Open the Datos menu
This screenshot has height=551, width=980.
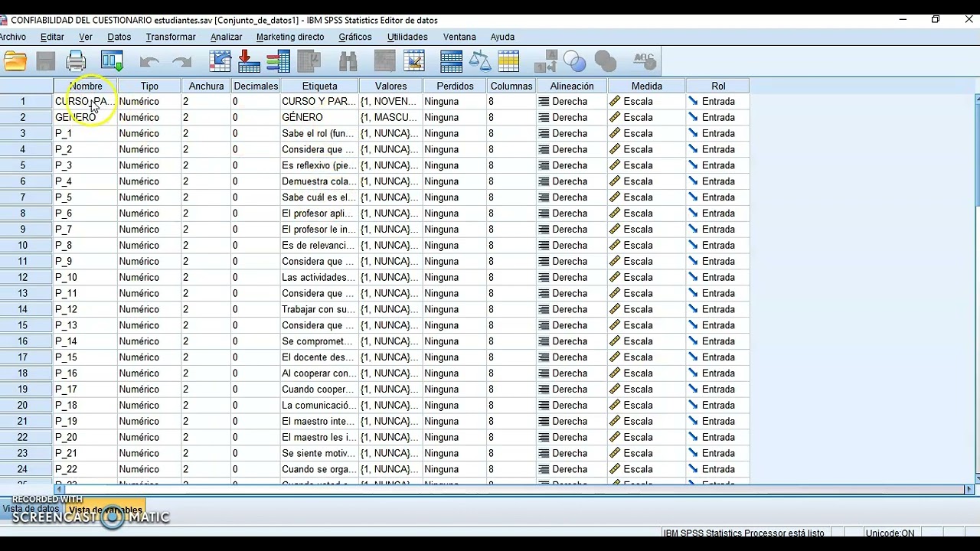(x=119, y=37)
